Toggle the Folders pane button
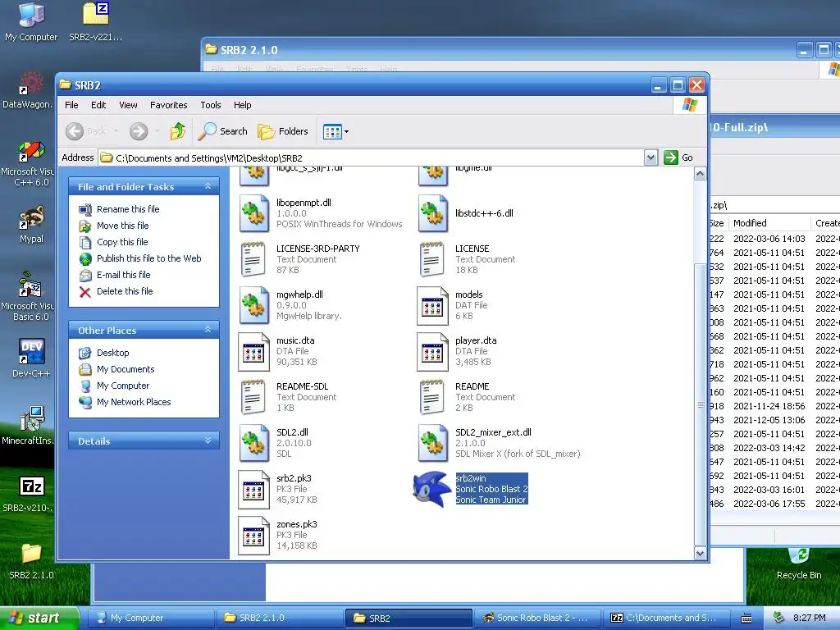The image size is (840, 630). pyautogui.click(x=283, y=131)
